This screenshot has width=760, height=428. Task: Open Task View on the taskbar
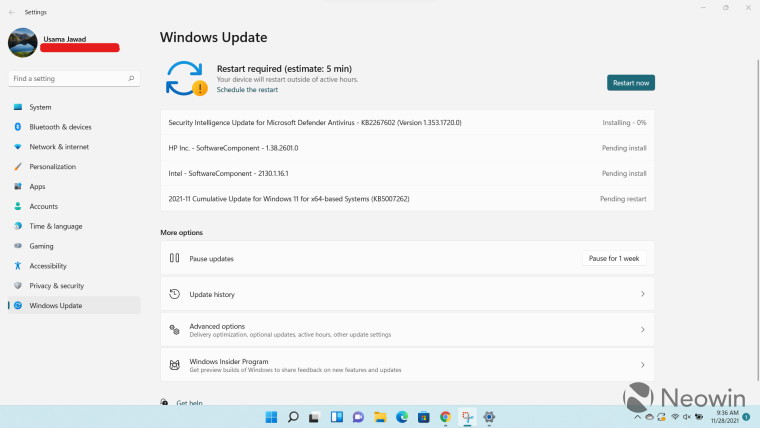(x=314, y=417)
